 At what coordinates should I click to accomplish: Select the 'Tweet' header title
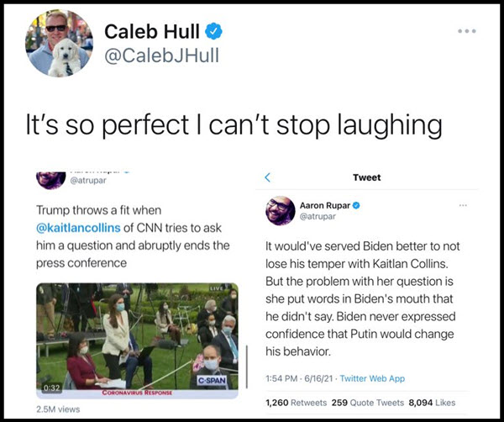pos(366,177)
